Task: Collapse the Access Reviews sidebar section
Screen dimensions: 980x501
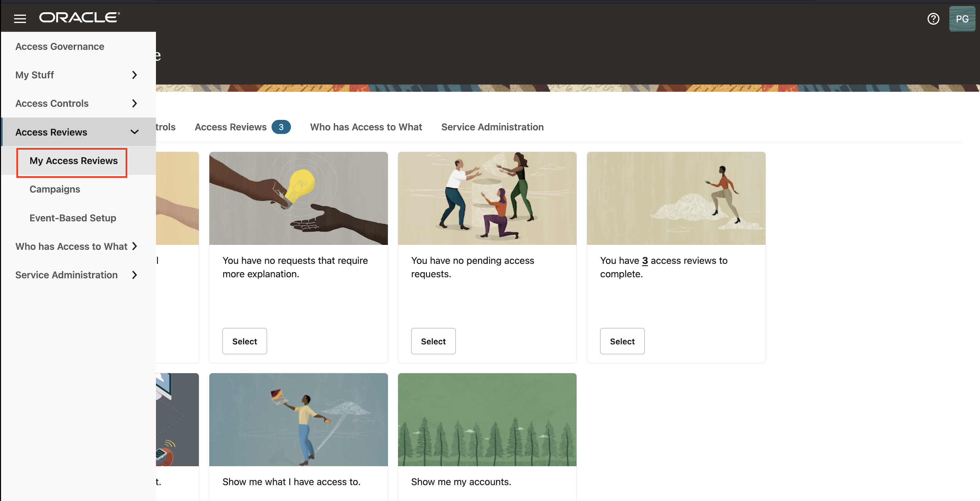Action: point(134,132)
